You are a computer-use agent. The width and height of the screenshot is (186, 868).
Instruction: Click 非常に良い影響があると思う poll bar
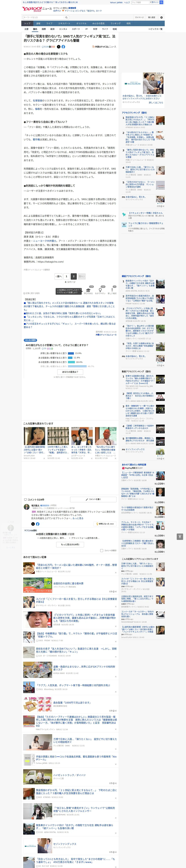[x=71, y=353]
